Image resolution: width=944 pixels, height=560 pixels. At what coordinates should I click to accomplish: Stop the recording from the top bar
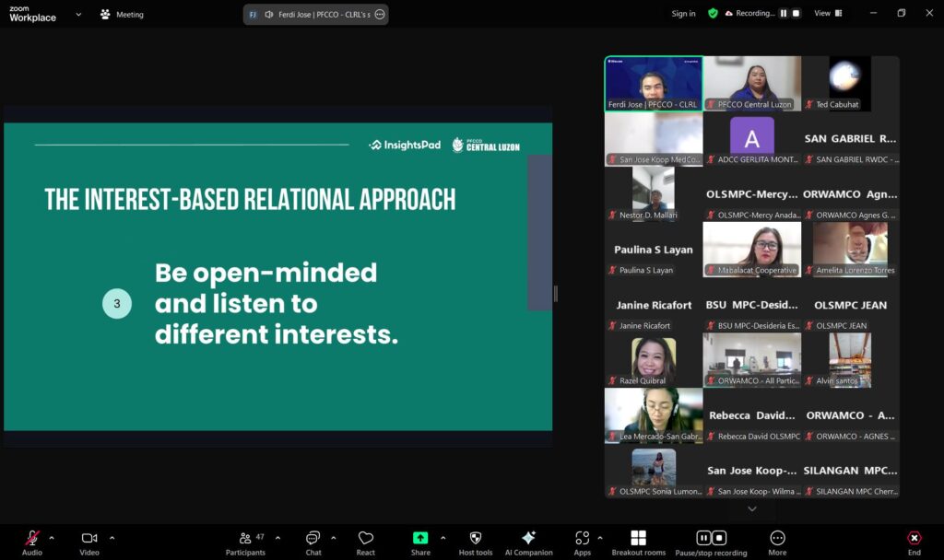(x=796, y=13)
